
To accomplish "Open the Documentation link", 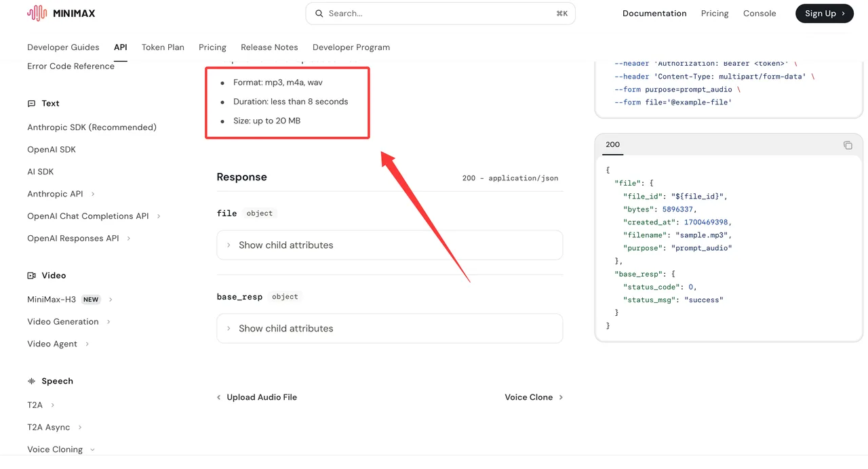I will click(654, 14).
